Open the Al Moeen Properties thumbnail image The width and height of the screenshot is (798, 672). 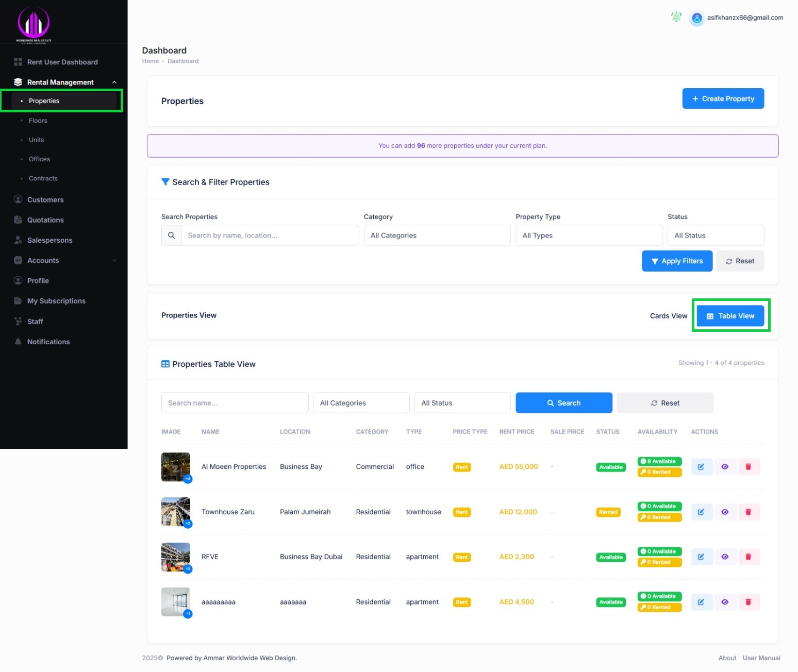[176, 467]
